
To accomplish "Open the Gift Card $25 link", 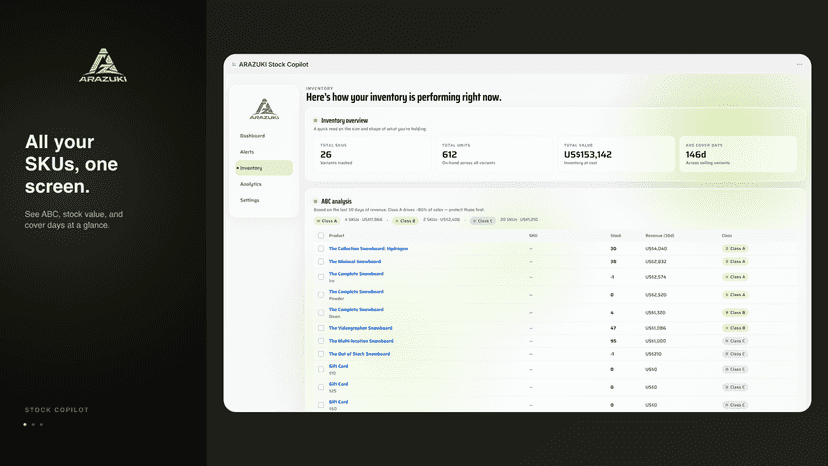I will (338, 384).
